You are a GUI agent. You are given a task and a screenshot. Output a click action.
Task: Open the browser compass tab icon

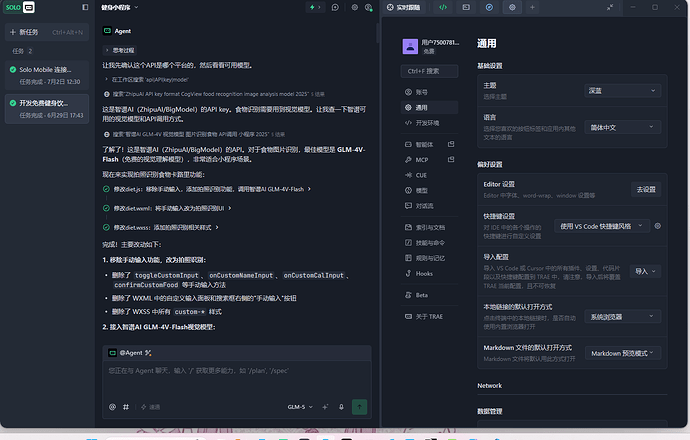(489, 7)
